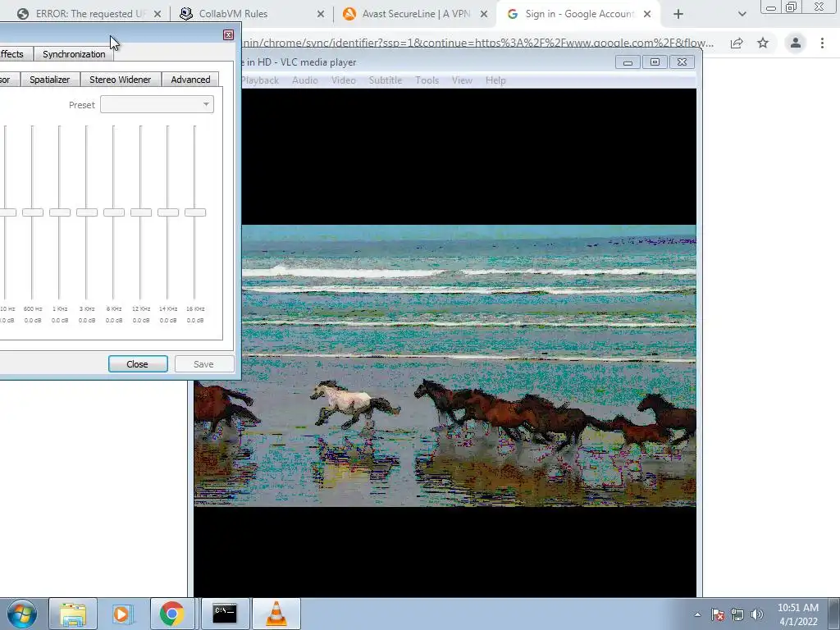
Task: Switch to Avast SecureLine VPN tab
Action: [415, 14]
